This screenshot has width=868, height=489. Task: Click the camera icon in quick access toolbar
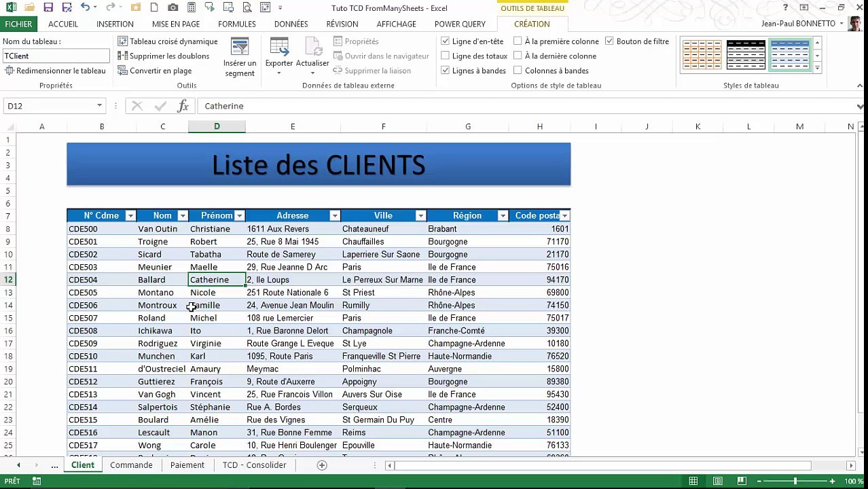point(173,8)
